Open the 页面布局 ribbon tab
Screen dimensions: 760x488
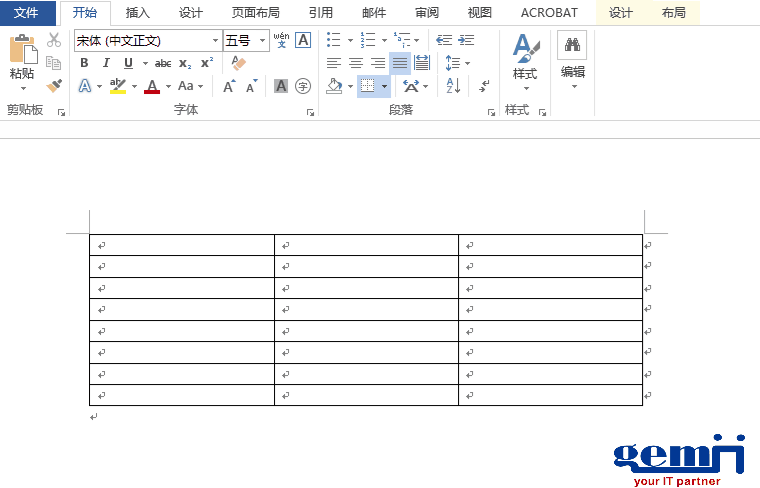(255, 13)
